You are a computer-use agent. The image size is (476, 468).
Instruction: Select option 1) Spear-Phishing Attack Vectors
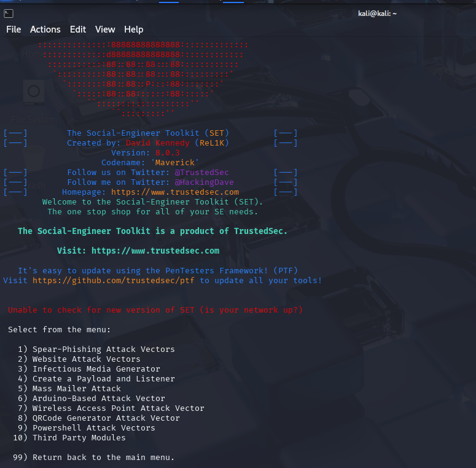click(x=96, y=349)
